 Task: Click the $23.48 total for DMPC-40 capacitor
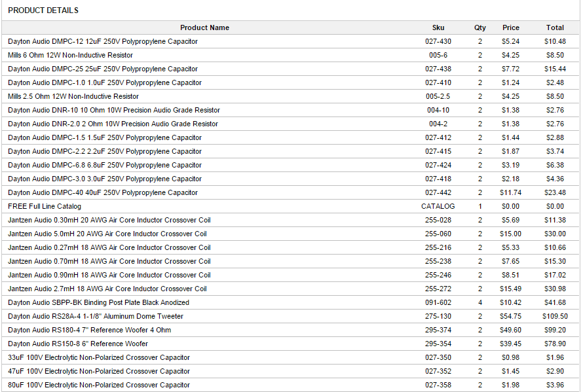tap(555, 192)
